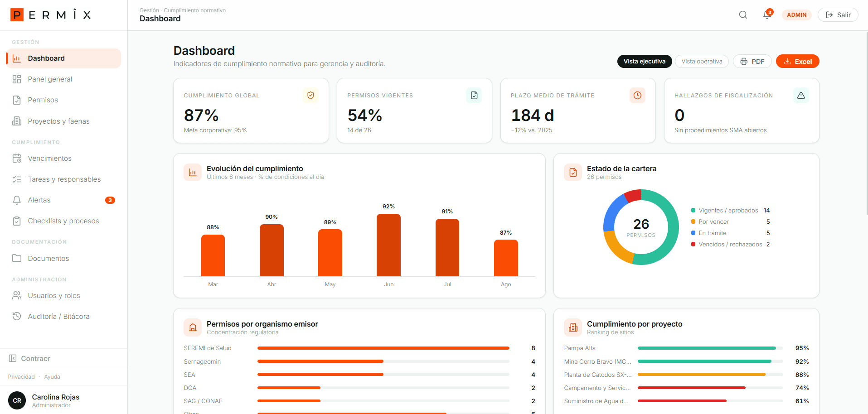
Task: Click the bar chart icon beside Evolución del cumplimiento
Action: click(193, 173)
